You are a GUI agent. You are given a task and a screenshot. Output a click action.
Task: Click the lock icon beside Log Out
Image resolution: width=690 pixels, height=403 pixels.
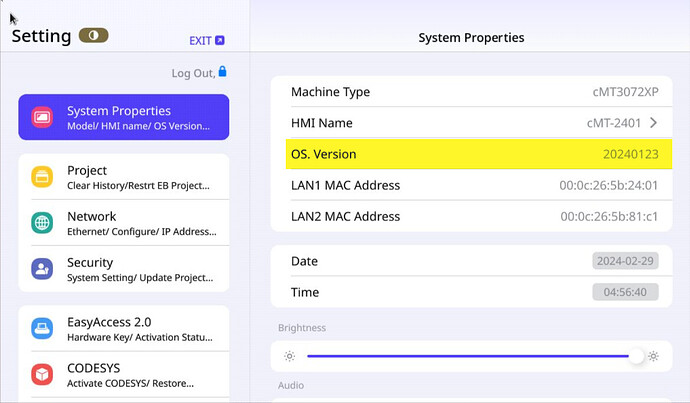[222, 72]
